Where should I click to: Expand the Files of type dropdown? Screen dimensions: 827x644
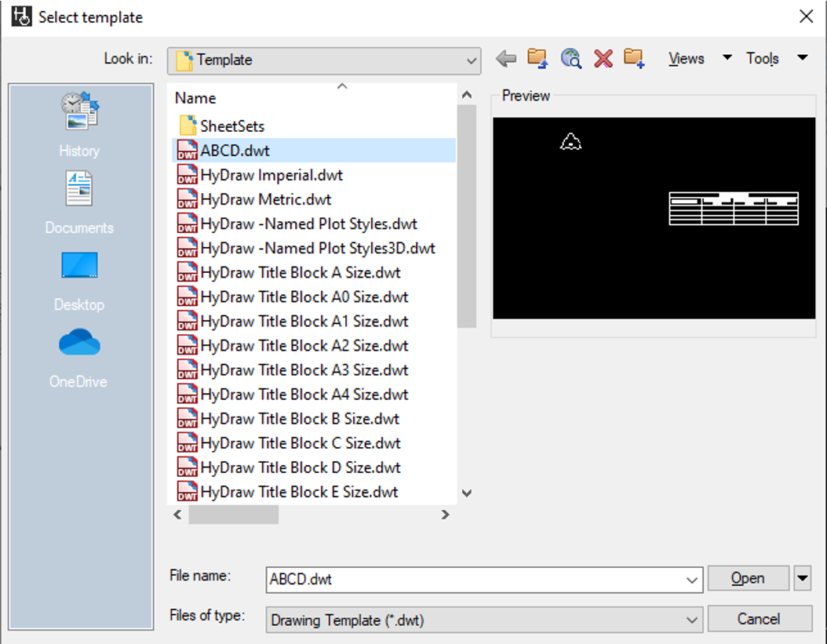[485, 620]
